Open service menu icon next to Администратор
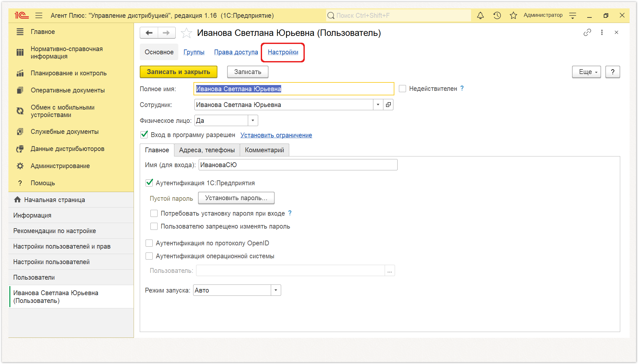 573,15
